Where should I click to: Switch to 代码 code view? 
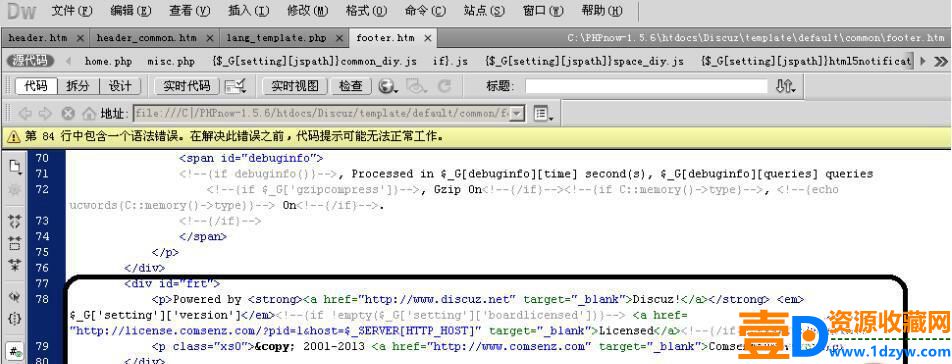(x=36, y=86)
